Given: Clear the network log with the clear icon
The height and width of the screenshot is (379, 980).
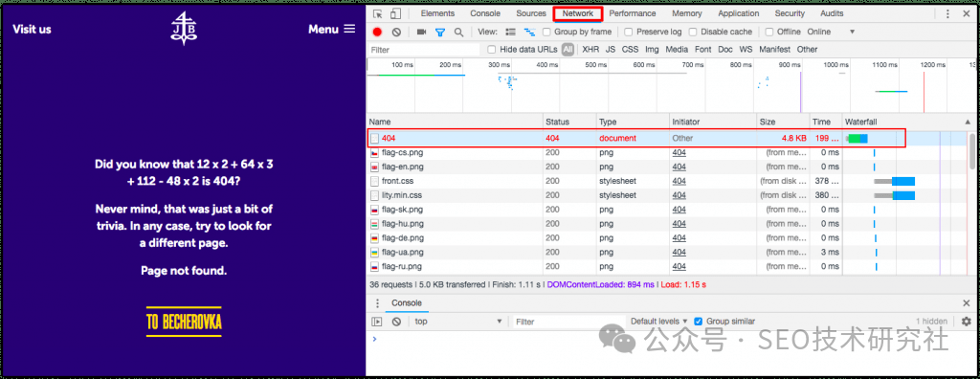Looking at the screenshot, I should 396,32.
